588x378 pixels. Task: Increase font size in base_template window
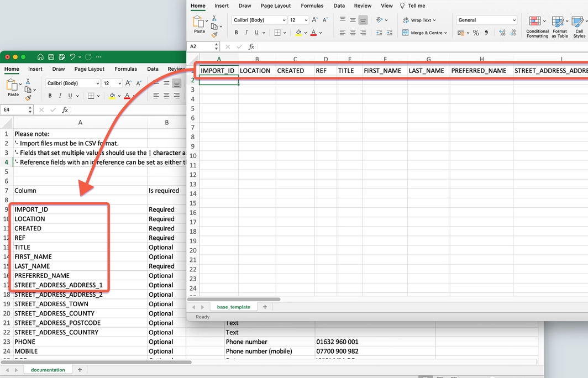(314, 20)
